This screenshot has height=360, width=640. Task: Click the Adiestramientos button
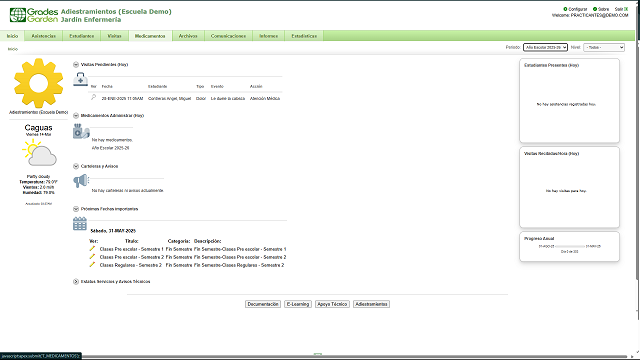pyautogui.click(x=371, y=304)
